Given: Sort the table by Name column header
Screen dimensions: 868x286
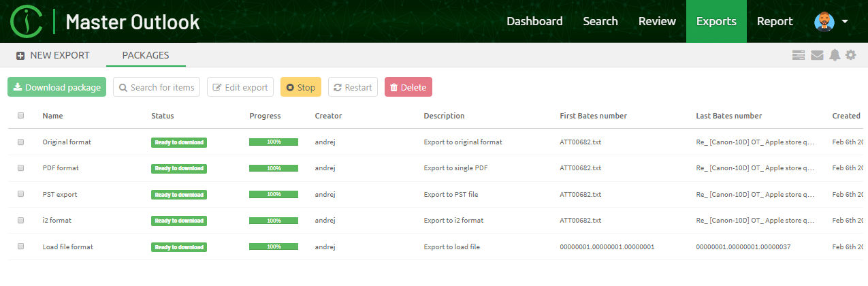Looking at the screenshot, I should [x=52, y=116].
